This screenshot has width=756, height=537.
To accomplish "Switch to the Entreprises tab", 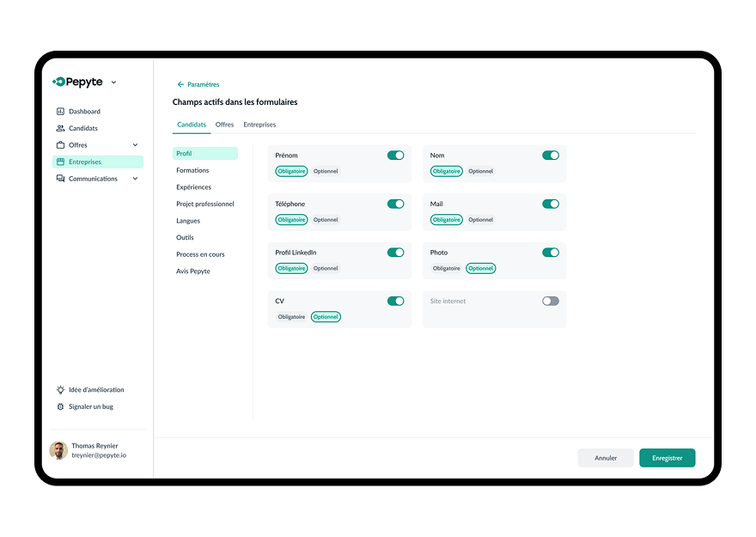I will point(259,125).
